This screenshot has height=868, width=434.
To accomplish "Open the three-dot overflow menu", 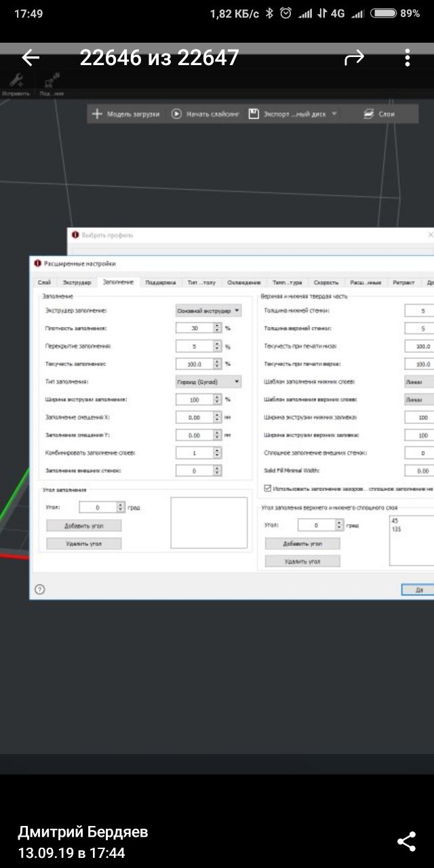I will [408, 58].
